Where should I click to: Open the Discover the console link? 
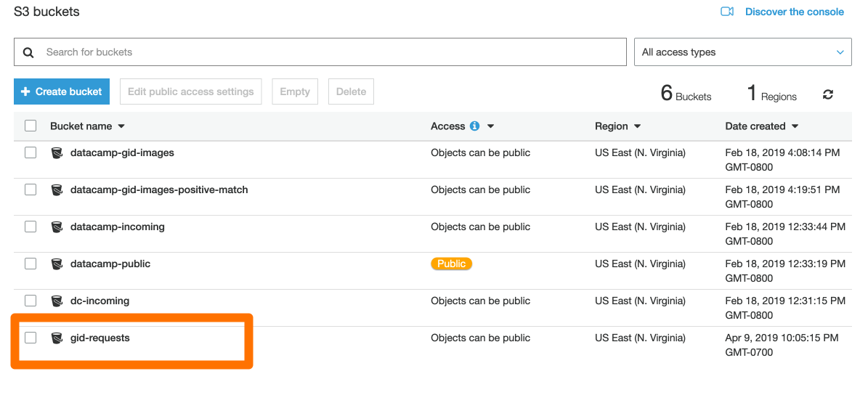tap(795, 12)
